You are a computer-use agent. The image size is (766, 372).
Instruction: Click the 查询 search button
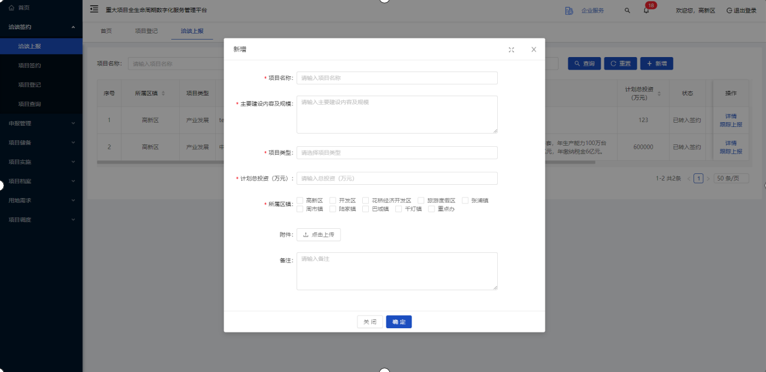(x=584, y=64)
